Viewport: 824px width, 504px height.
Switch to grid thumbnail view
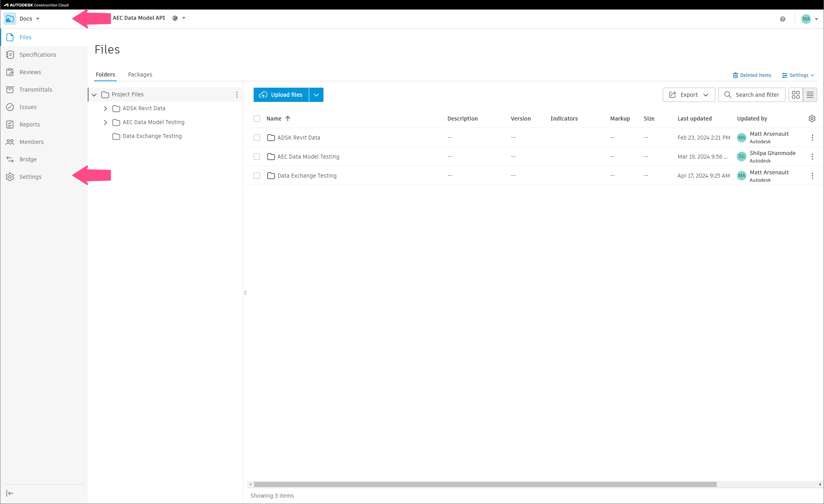[795, 95]
